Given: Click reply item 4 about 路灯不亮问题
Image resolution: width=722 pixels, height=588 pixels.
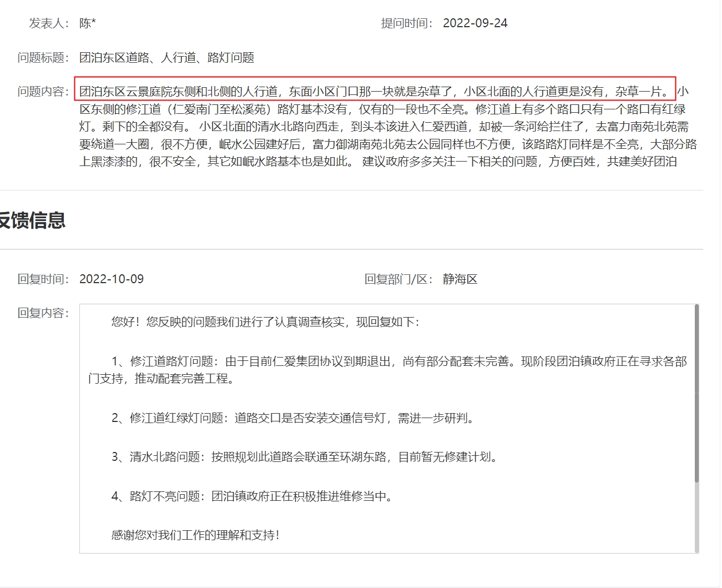Looking at the screenshot, I should (x=253, y=496).
